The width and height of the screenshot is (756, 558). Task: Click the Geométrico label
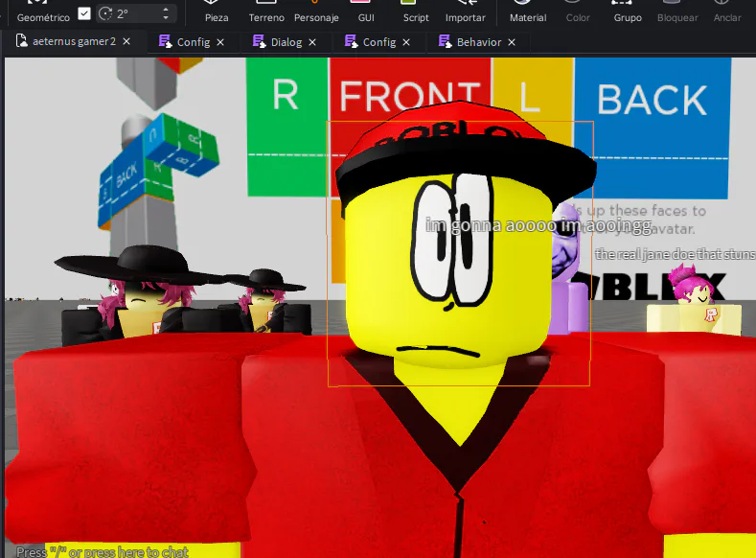click(43, 17)
